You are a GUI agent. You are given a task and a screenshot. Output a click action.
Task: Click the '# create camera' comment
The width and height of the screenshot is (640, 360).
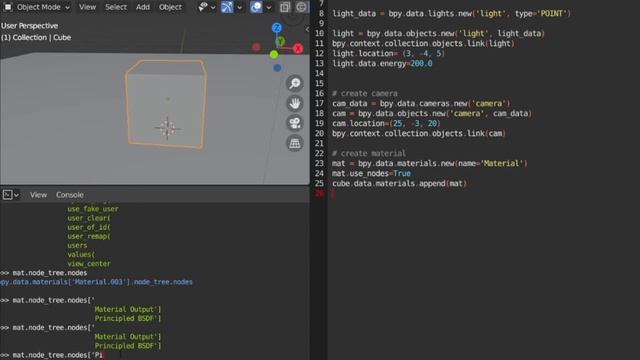pyautogui.click(x=364, y=93)
